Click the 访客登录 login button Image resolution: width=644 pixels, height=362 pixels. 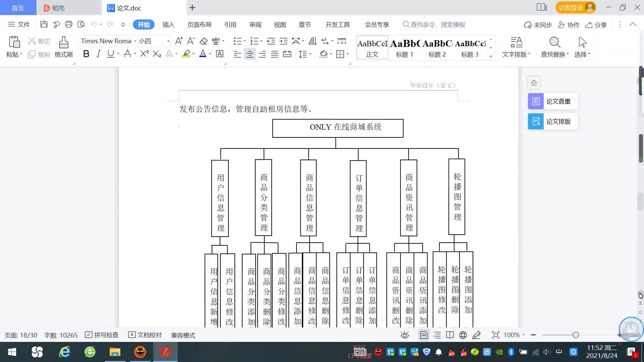coord(576,7)
